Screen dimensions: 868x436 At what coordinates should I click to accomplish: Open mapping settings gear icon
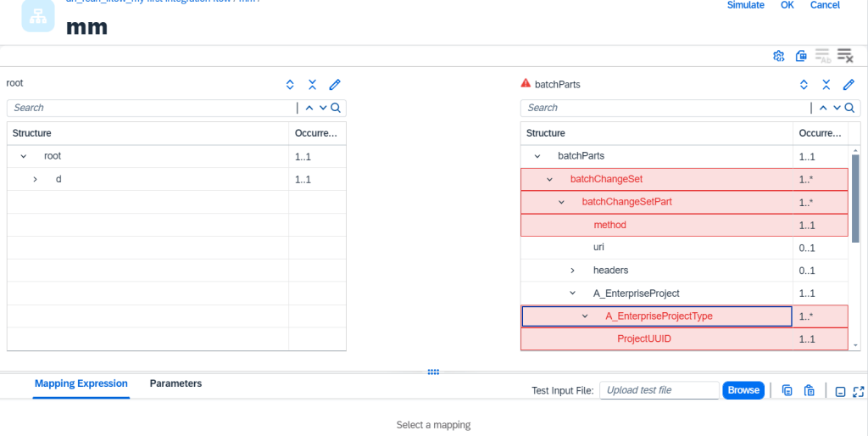coord(778,56)
